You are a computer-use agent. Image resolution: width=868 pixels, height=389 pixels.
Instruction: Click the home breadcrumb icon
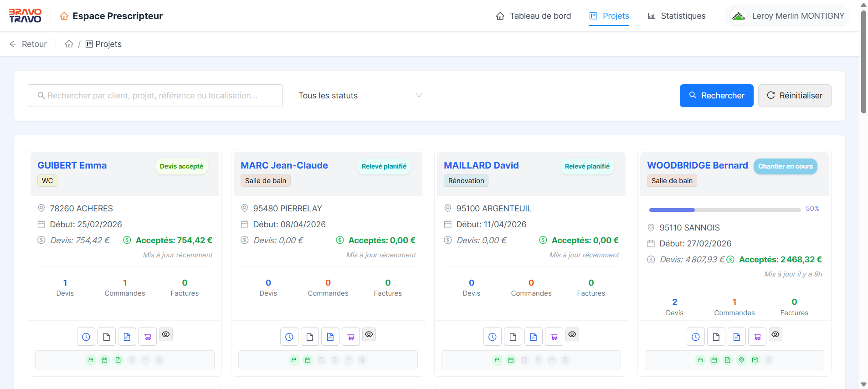coord(69,44)
